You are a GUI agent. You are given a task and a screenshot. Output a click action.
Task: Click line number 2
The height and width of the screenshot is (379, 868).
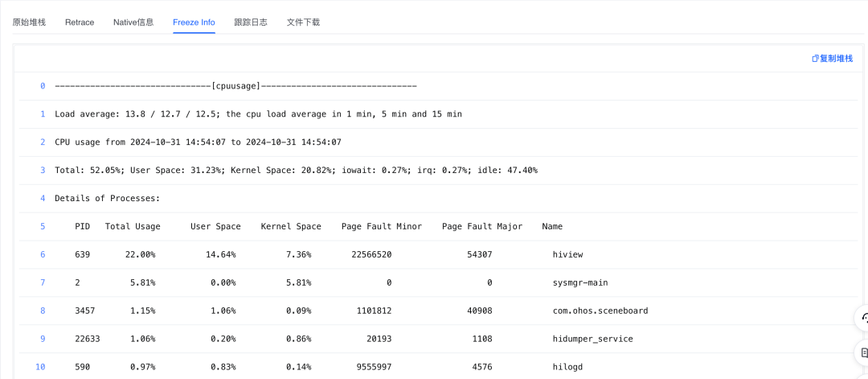pyautogui.click(x=43, y=142)
